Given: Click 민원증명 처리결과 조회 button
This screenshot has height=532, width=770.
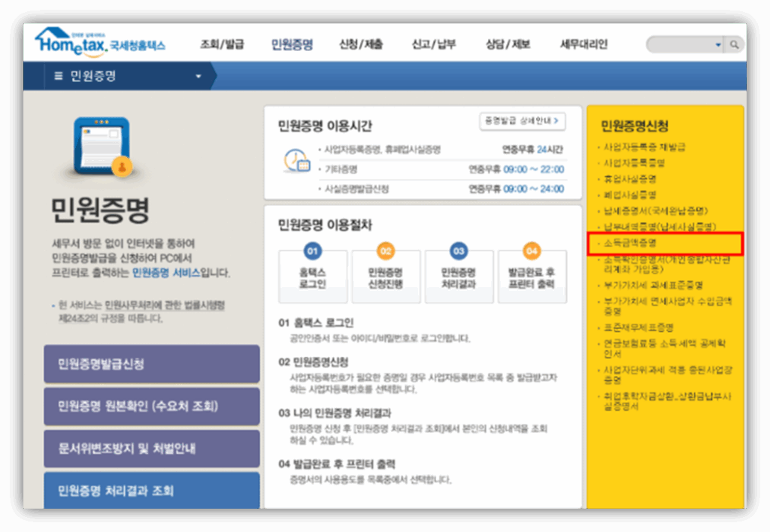Looking at the screenshot, I should 152,490.
